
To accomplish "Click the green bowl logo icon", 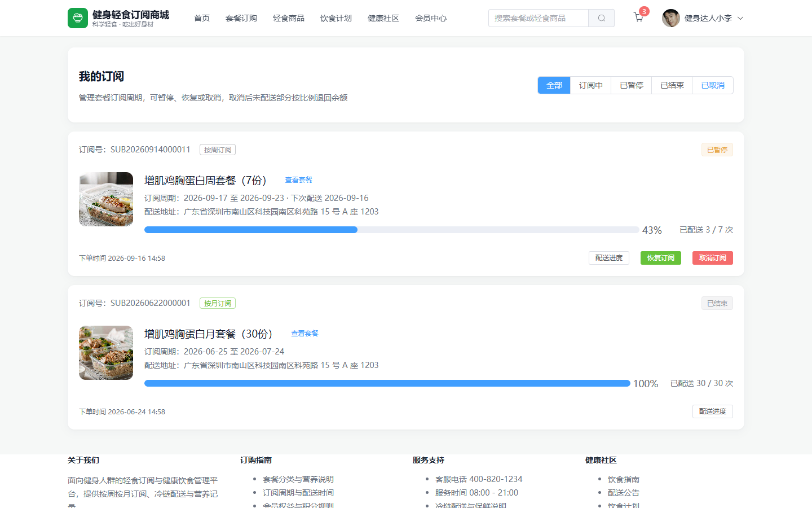I will pos(78,18).
